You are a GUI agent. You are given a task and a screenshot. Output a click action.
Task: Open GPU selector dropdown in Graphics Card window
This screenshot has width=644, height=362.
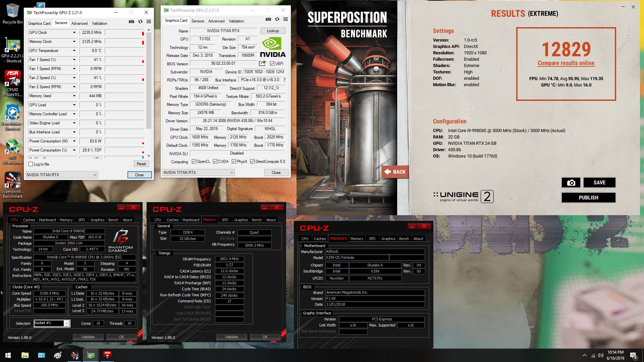tap(199, 173)
